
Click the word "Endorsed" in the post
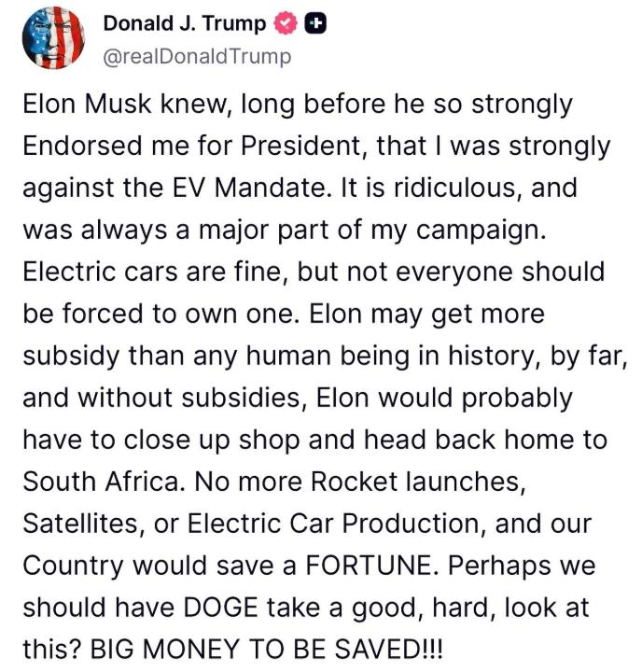pyautogui.click(x=82, y=146)
